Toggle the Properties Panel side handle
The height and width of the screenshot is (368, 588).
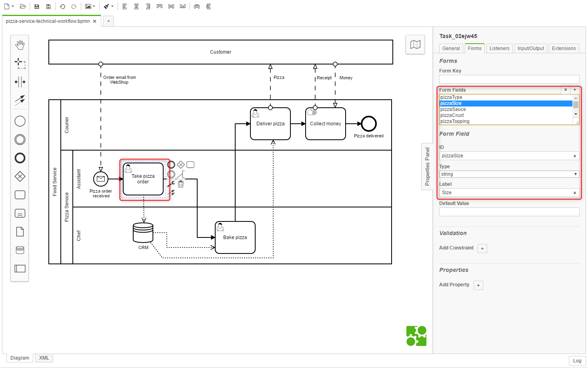tap(427, 166)
